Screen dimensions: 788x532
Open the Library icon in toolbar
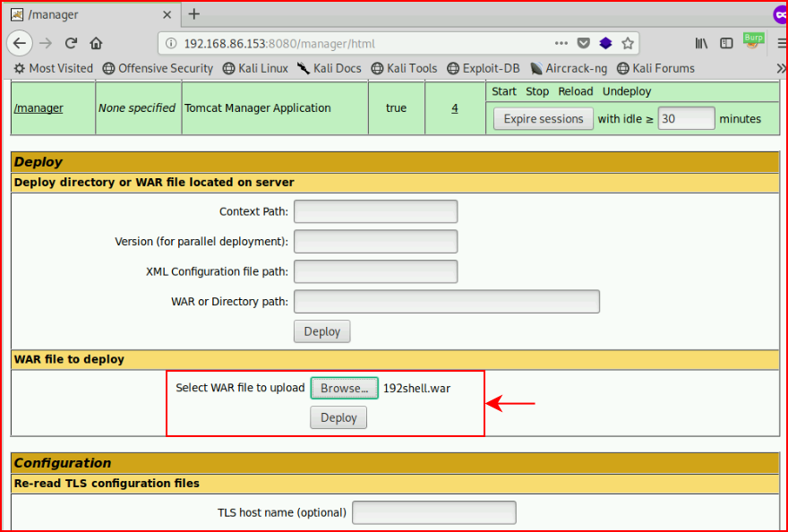pos(701,43)
